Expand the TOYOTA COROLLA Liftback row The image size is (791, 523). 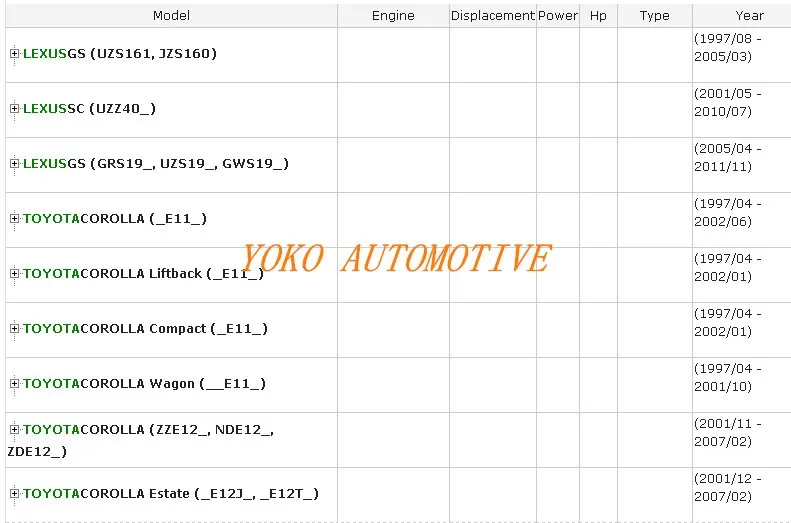(x=14, y=273)
